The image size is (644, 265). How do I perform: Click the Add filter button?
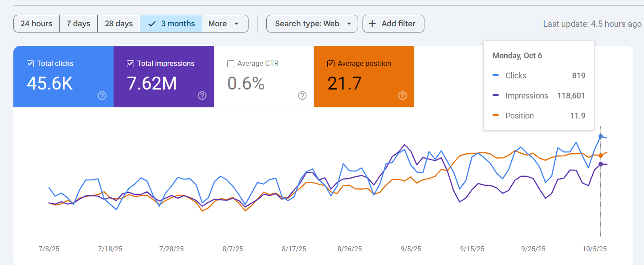pyautogui.click(x=393, y=24)
